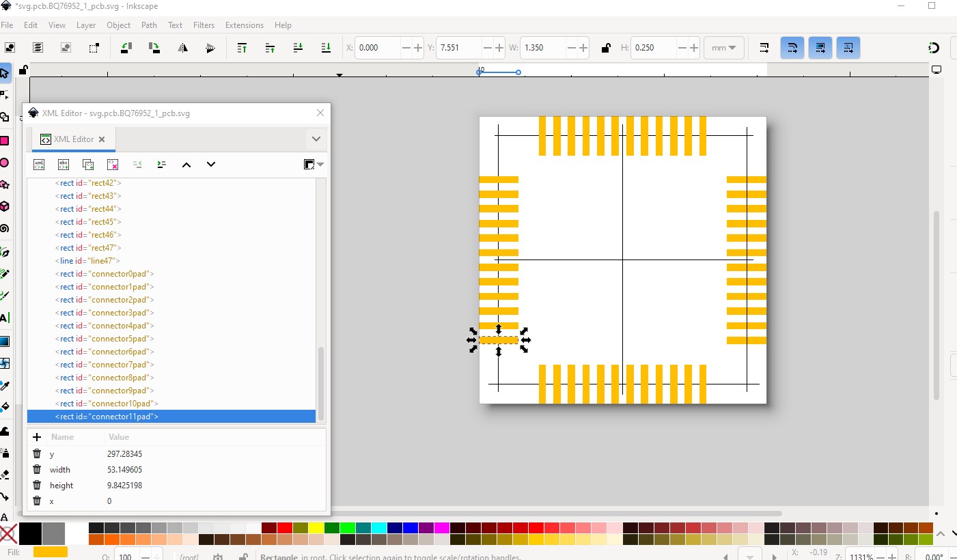Create new text node in XML Editor
This screenshot has height=560, width=957.
coord(64,165)
